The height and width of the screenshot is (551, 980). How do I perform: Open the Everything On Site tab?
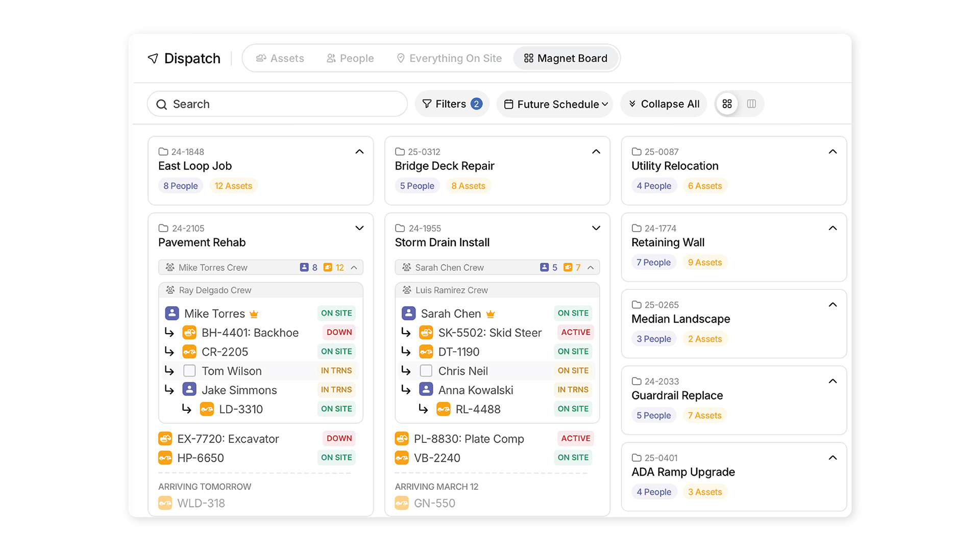coord(449,58)
